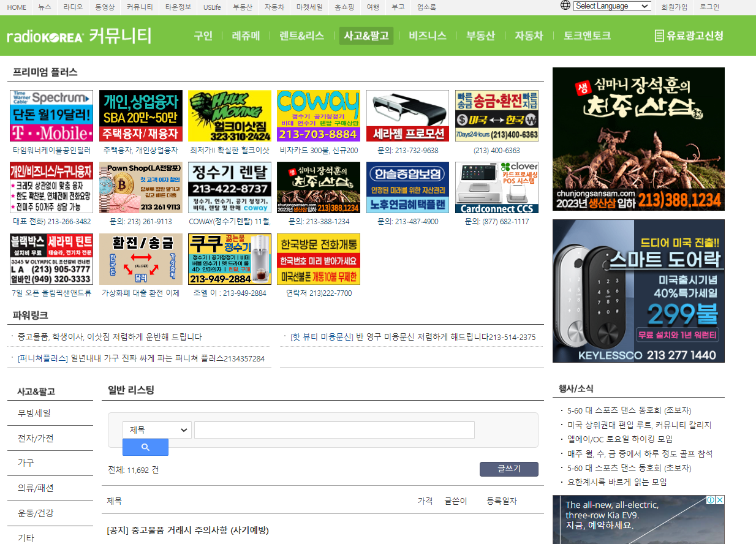The image size is (756, 544).
Task: Click the 천종산삼 large sidebar banner
Action: 638,139
